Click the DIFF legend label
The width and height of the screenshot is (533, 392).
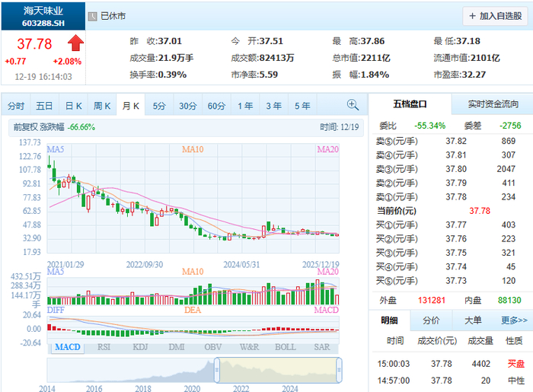coord(56,310)
